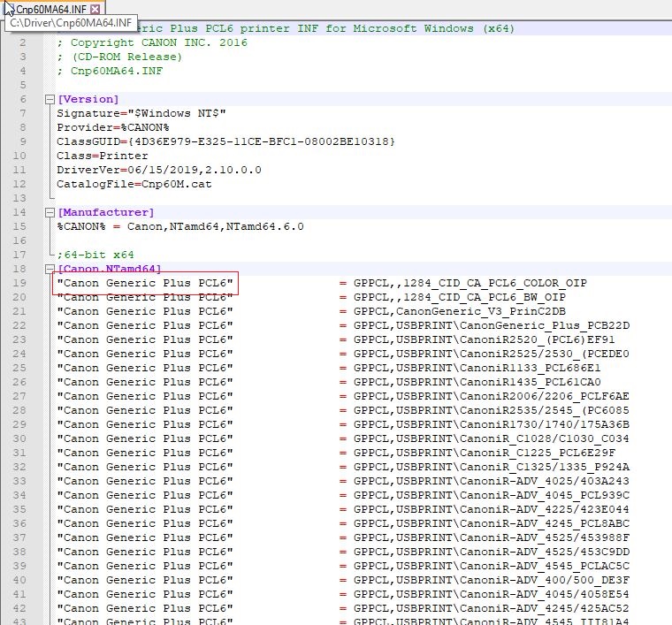672x625 pixels.
Task: Collapse the [Canon.NTamd64] section fold
Action: [x=50, y=269]
